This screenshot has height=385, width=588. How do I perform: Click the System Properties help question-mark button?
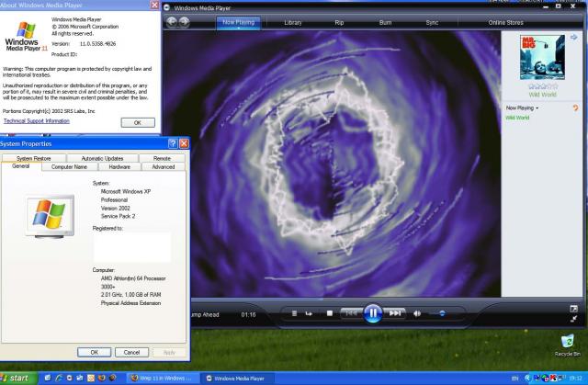tap(173, 143)
